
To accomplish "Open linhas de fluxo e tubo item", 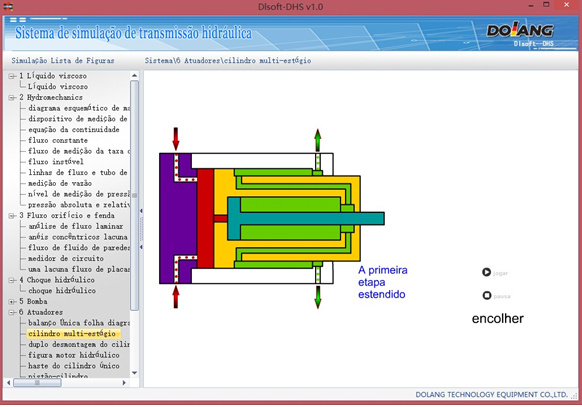I will 78,173.
